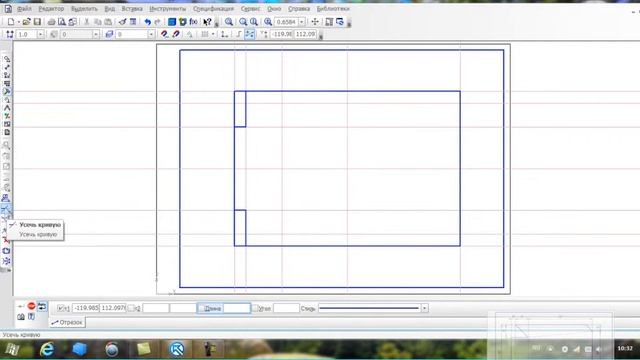Open the Библиотеки menu
Screen dimensions: 640x360
[x=333, y=9]
